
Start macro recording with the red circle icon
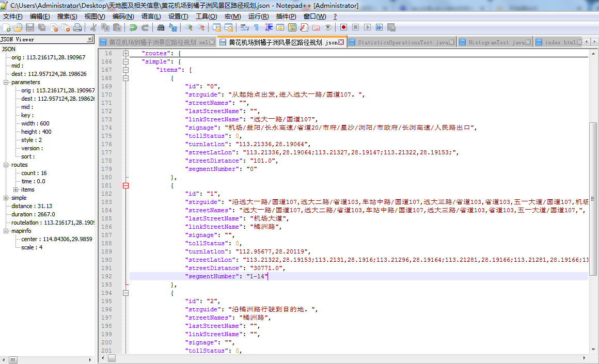pos(343,27)
